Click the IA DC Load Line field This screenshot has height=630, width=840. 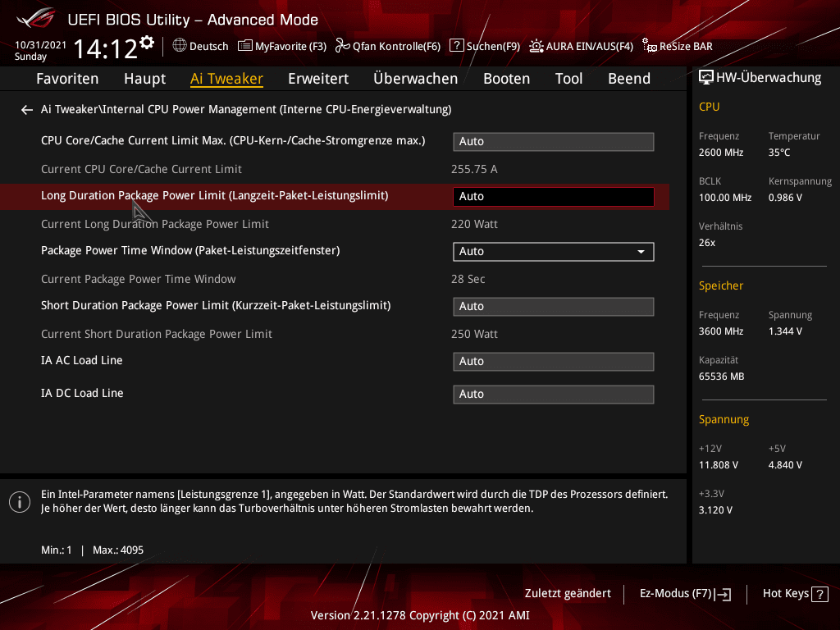coord(554,395)
